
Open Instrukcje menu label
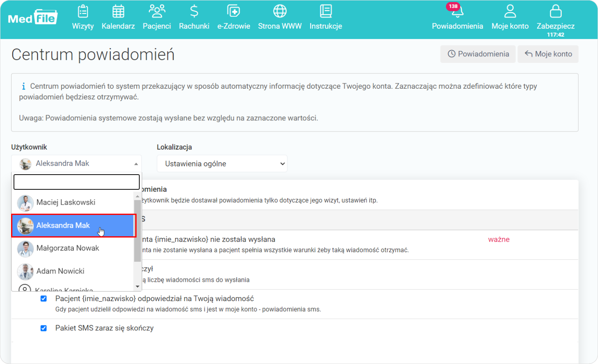(x=326, y=26)
